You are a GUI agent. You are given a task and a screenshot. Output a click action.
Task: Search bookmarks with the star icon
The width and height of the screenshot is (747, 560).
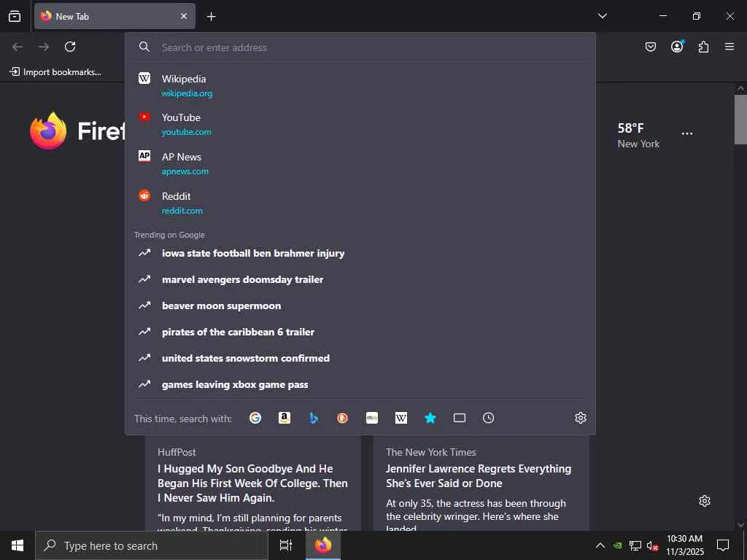[430, 418]
